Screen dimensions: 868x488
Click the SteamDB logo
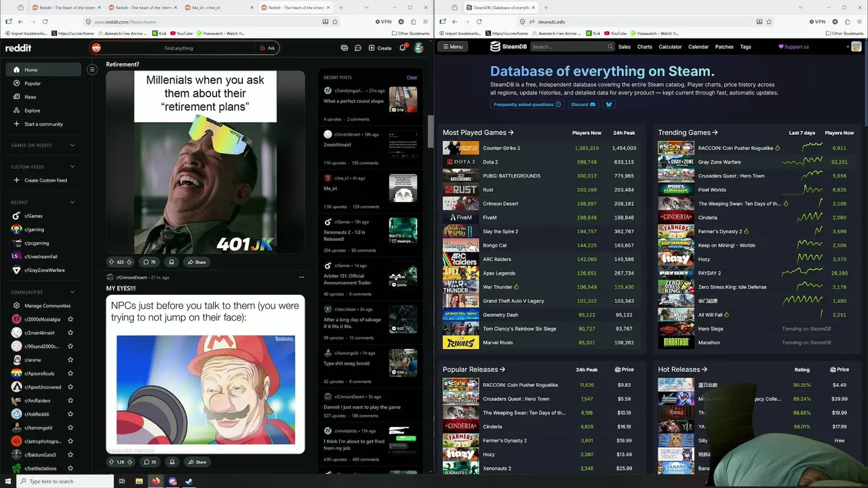[509, 47]
